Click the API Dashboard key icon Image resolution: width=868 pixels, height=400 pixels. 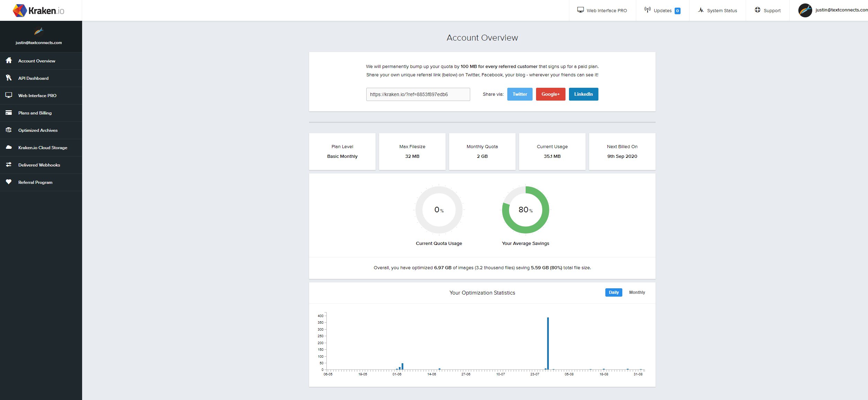coord(9,78)
